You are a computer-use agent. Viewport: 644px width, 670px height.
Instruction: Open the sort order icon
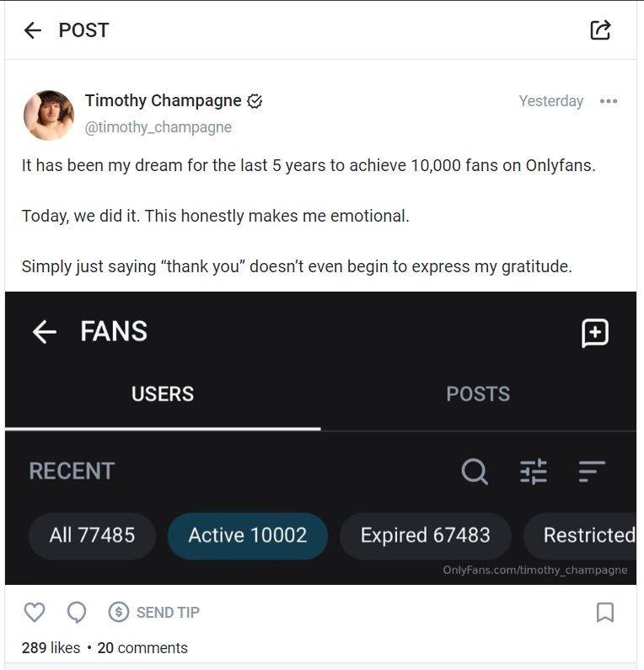pyautogui.click(x=592, y=471)
